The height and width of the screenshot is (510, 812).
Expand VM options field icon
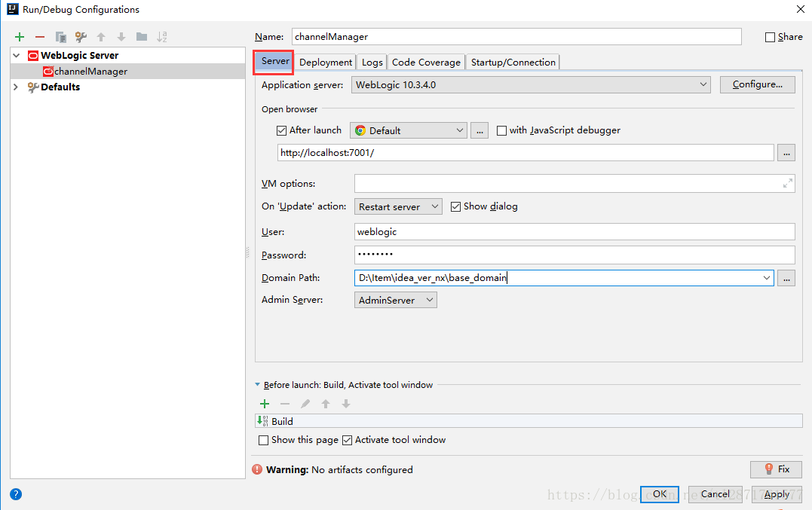point(788,183)
